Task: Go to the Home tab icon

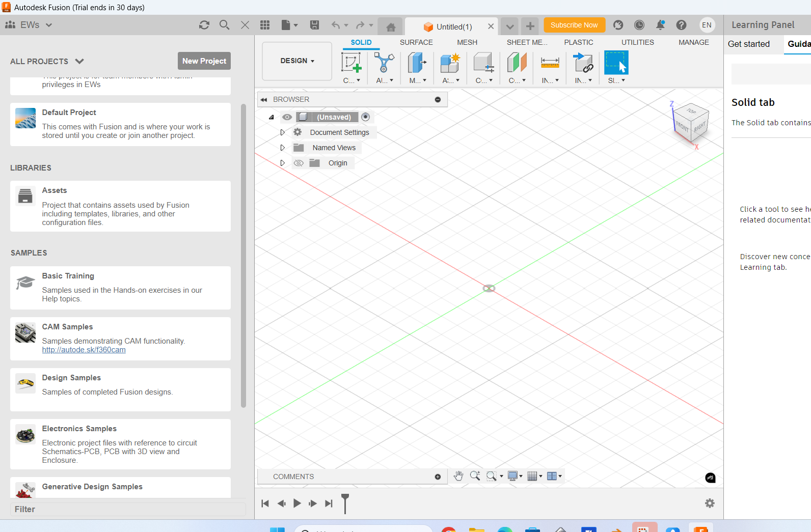Action: (x=391, y=27)
